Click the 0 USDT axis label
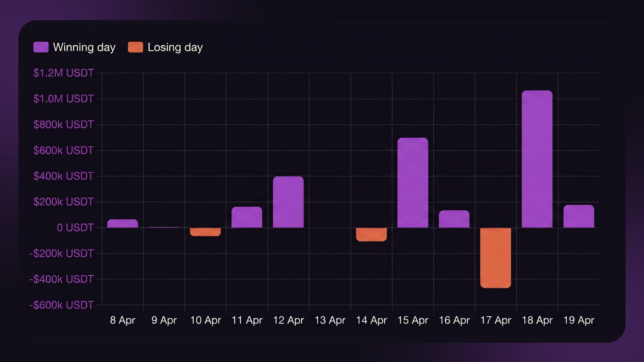The image size is (644, 362). (x=75, y=227)
